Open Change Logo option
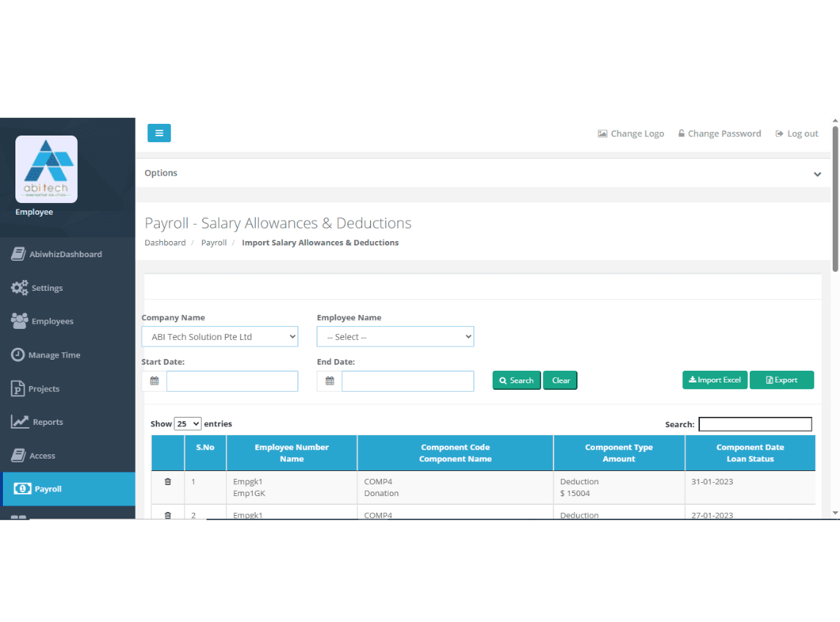840x622 pixels. [630, 133]
